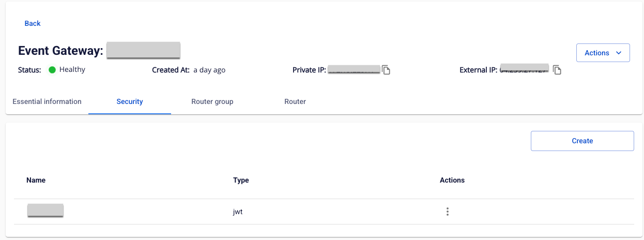Click the blurred Private IP value
The image size is (644, 240).
354,70
